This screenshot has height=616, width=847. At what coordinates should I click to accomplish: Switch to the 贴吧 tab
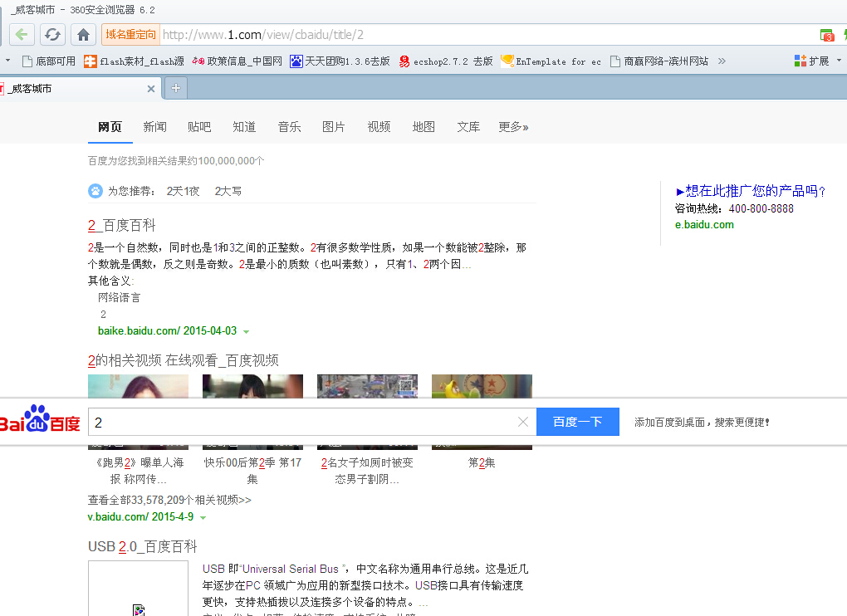click(x=199, y=127)
